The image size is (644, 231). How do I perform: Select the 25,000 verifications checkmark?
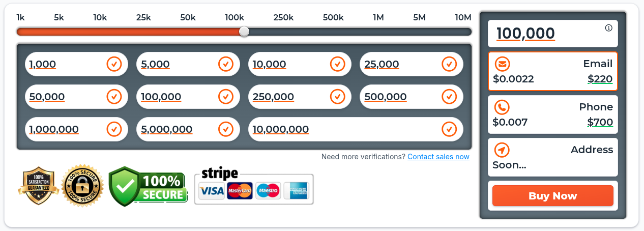(x=449, y=64)
